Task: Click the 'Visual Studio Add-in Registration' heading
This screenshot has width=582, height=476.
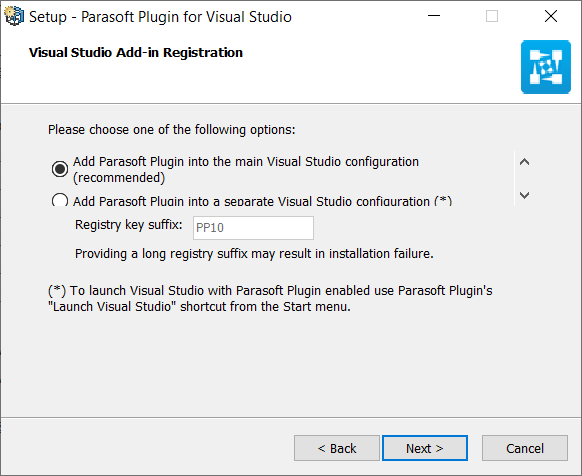Action: (x=136, y=52)
